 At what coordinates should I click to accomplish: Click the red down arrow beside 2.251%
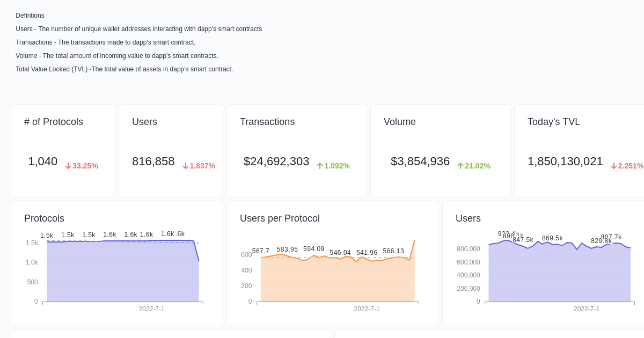coord(613,167)
